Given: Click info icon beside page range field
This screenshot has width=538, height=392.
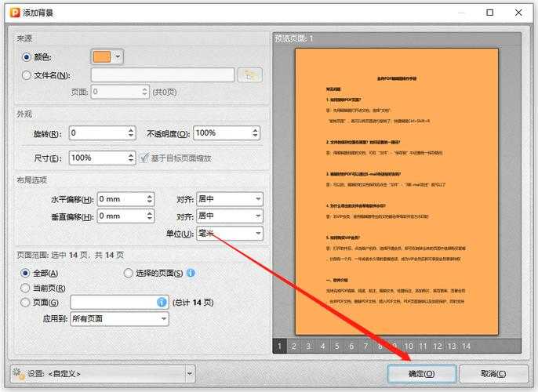Looking at the screenshot, I should click(x=162, y=302).
